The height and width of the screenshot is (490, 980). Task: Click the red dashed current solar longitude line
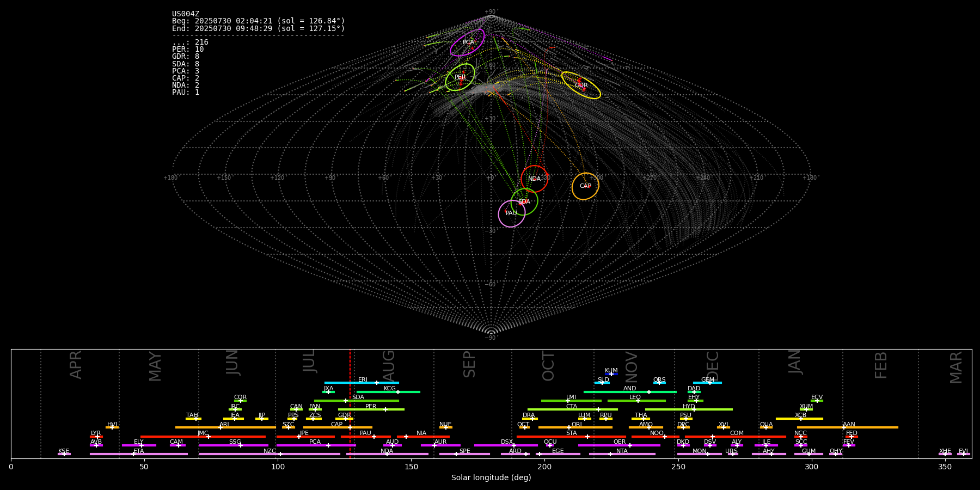tap(350, 403)
